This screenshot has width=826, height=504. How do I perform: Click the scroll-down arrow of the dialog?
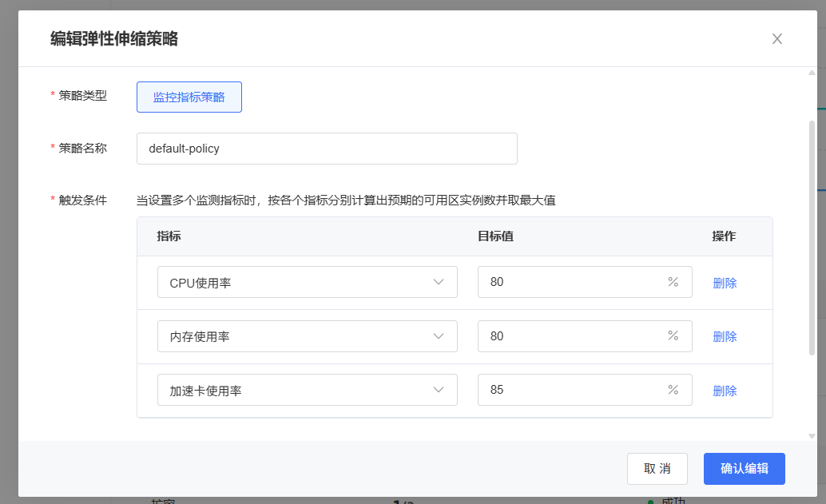[x=812, y=436]
